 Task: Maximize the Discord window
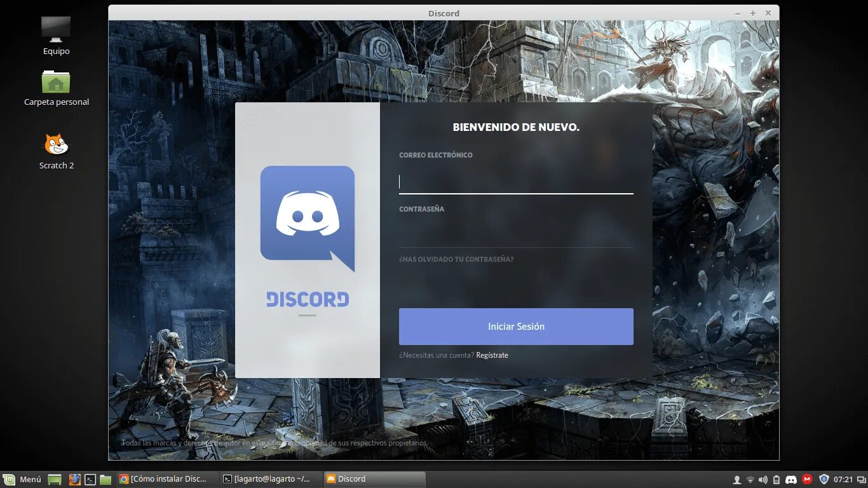point(753,13)
